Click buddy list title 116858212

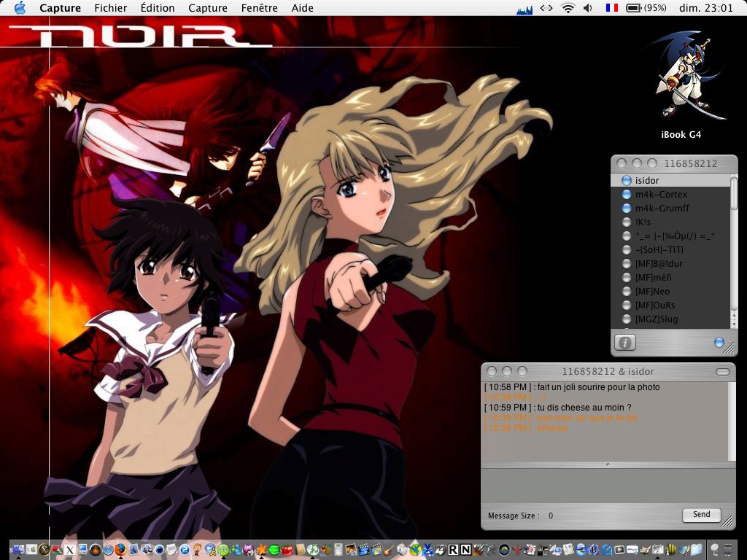(x=690, y=163)
